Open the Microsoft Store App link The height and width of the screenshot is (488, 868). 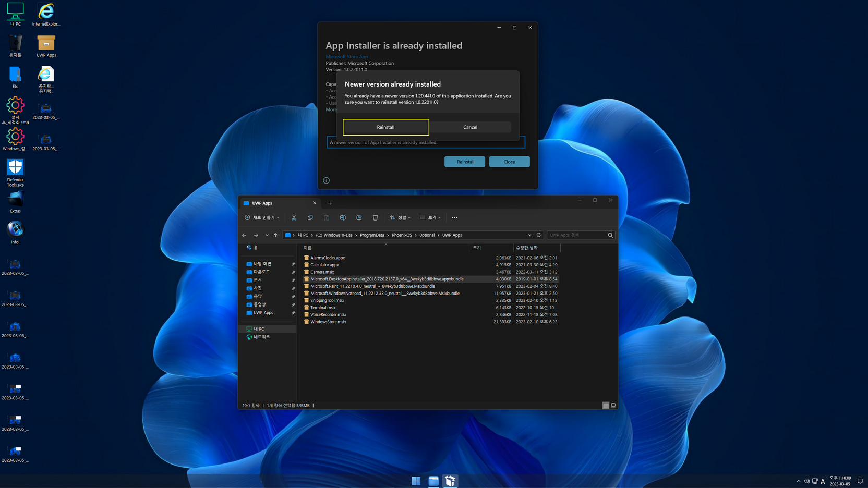point(347,57)
